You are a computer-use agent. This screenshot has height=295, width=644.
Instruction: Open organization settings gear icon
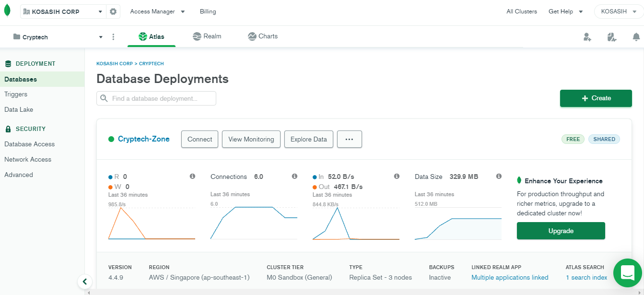coord(113,12)
